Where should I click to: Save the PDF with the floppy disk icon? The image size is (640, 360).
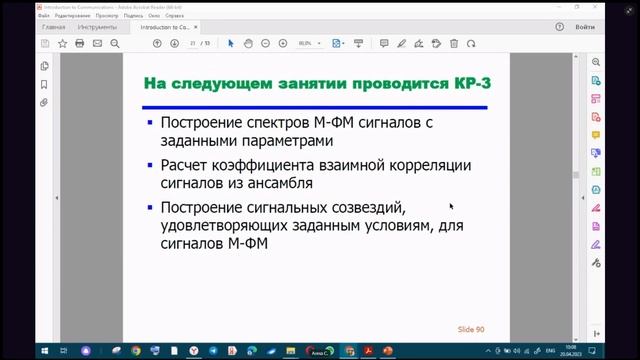click(x=45, y=43)
